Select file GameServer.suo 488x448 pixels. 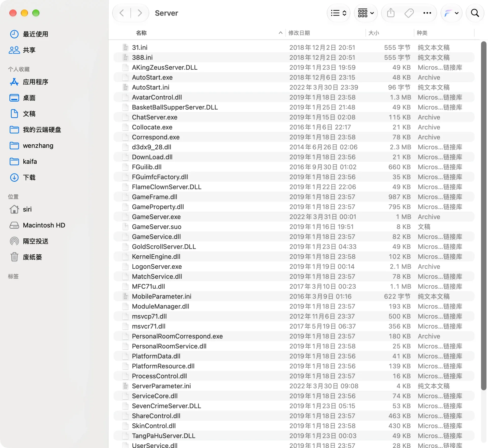[294, 227]
